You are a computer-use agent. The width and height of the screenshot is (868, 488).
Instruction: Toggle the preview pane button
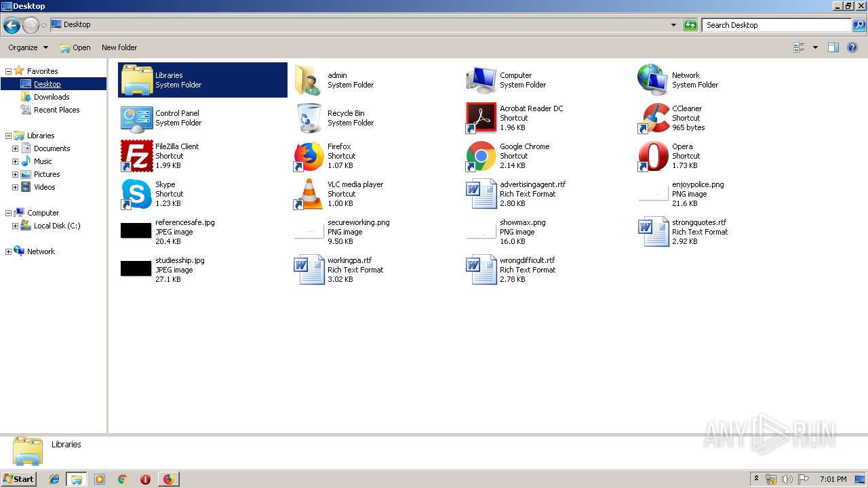833,47
